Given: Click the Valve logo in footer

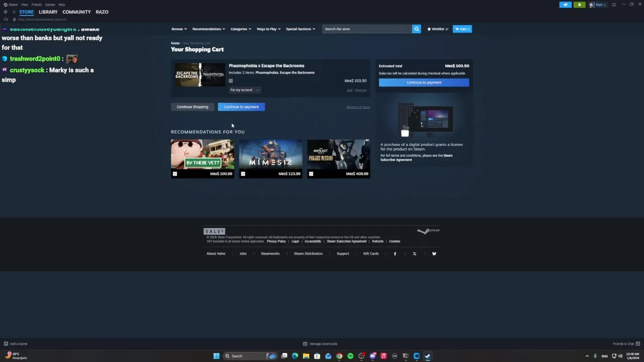Looking at the screenshot, I should 214,231.
